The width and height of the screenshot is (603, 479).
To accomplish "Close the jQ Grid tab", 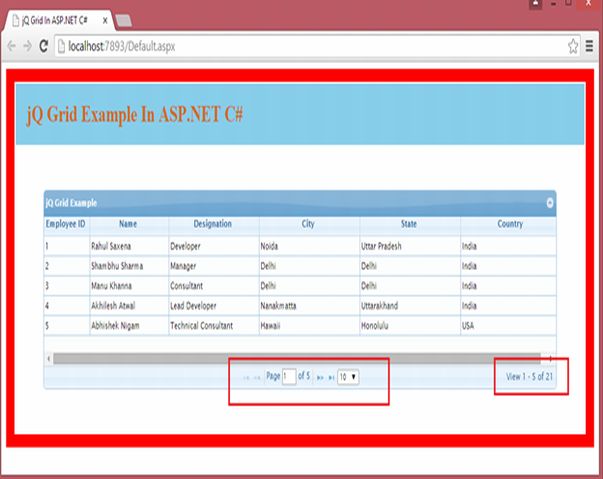I will coord(105,20).
